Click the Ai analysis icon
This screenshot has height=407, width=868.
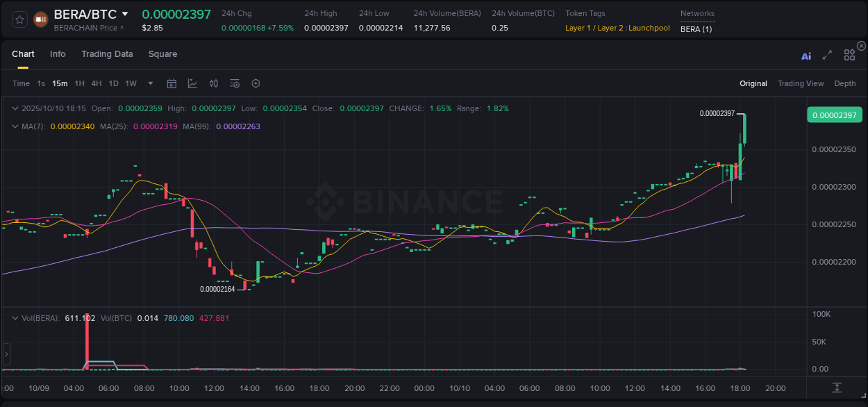806,56
